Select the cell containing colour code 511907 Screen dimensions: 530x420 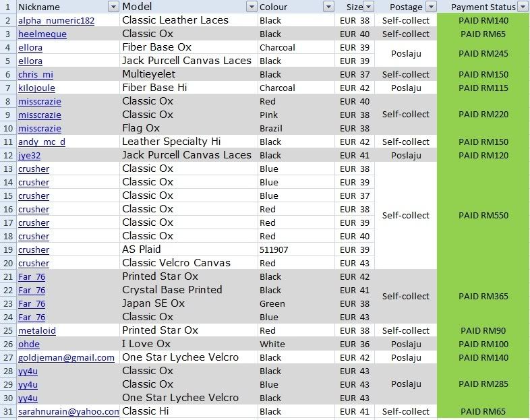[274, 249]
